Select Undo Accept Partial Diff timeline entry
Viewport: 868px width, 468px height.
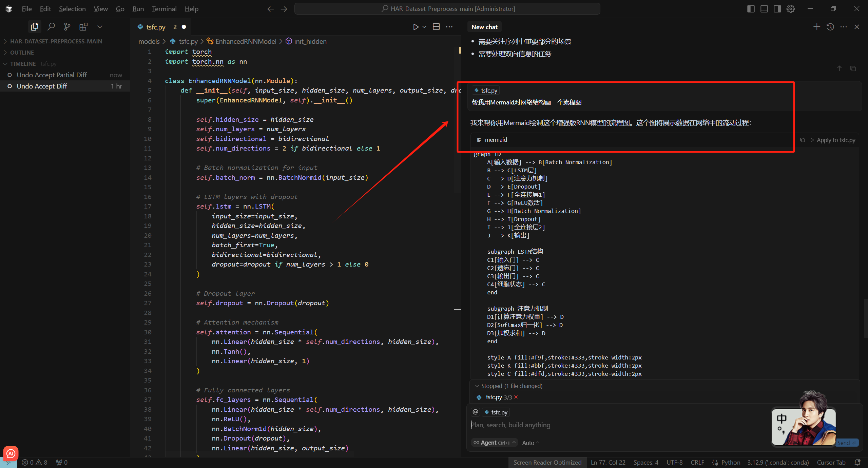pyautogui.click(x=52, y=75)
